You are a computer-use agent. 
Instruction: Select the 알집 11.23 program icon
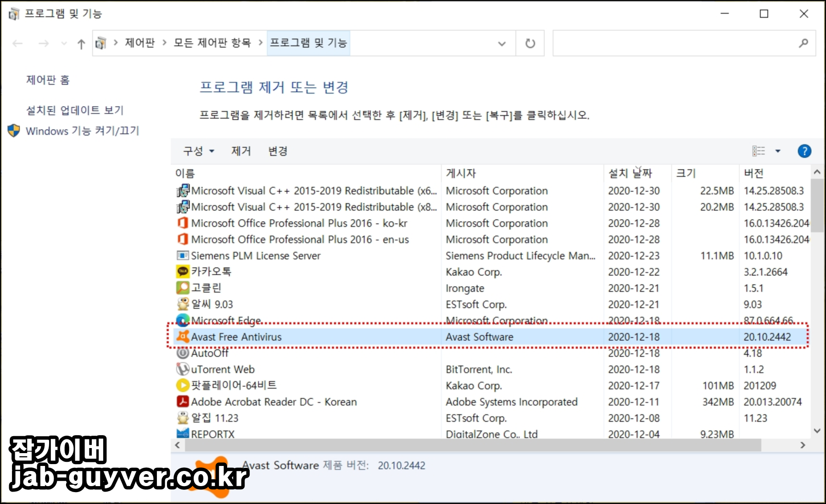pyautogui.click(x=183, y=418)
